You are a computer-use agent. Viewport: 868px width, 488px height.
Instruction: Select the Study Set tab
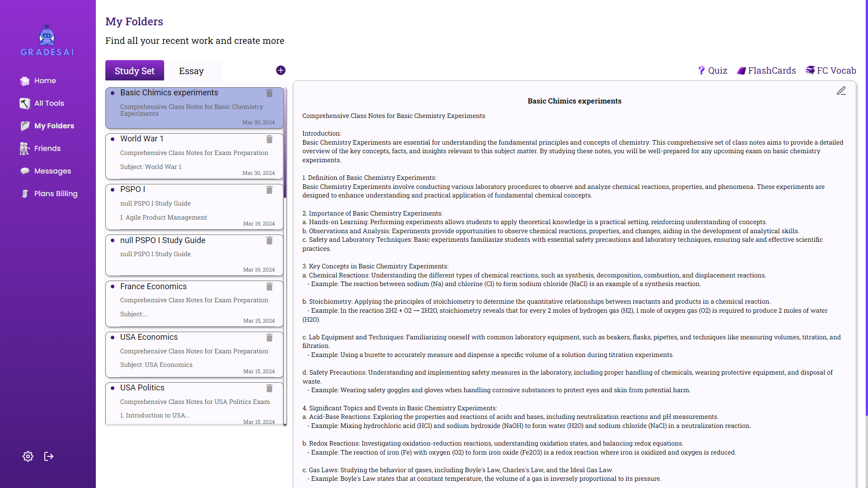(x=134, y=71)
